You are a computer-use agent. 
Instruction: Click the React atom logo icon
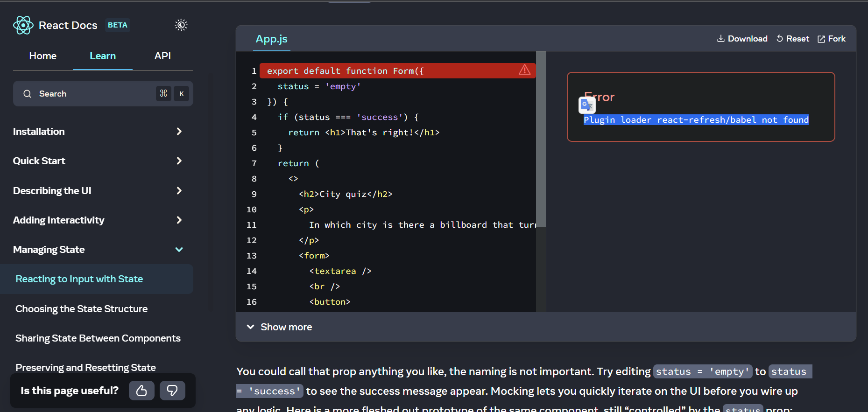23,25
